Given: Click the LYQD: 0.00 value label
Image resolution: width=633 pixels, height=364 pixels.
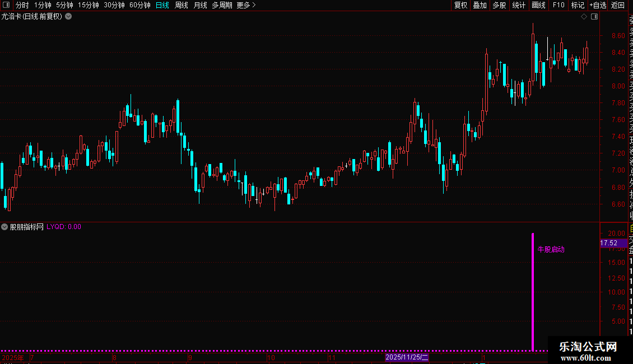Looking at the screenshot, I should (x=64, y=227).
